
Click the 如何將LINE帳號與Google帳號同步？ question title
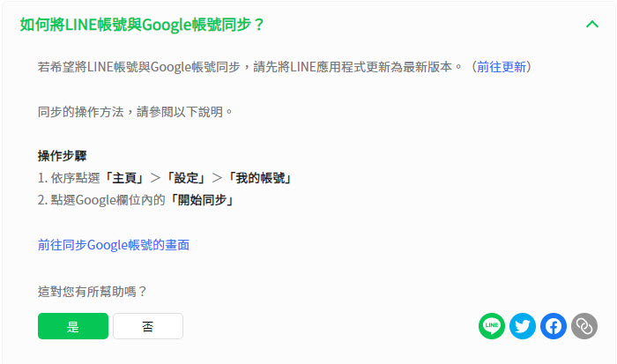click(143, 25)
